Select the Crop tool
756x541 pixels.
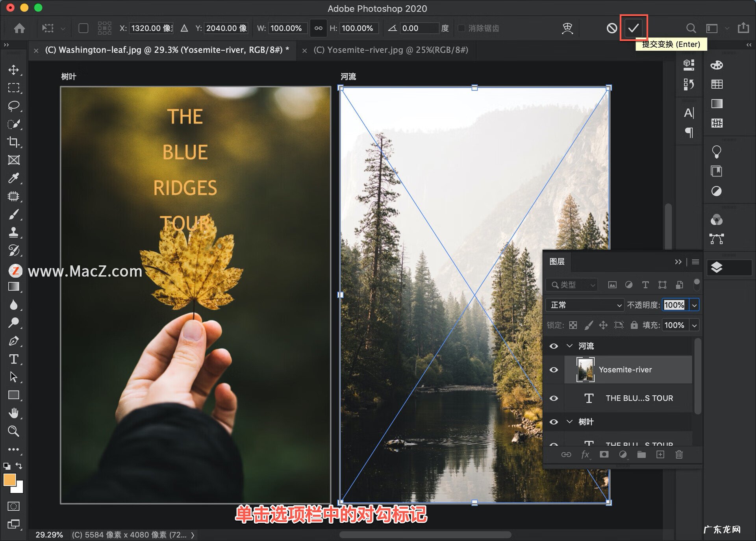point(14,142)
